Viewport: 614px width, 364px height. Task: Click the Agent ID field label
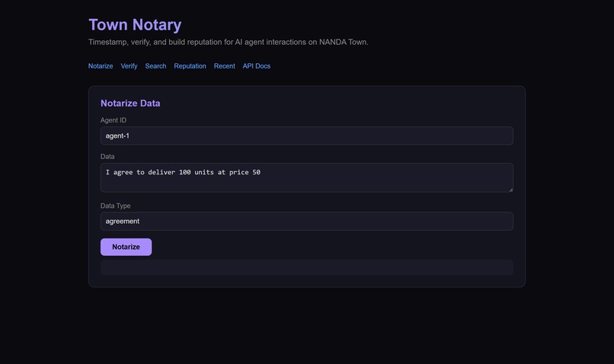pyautogui.click(x=114, y=120)
